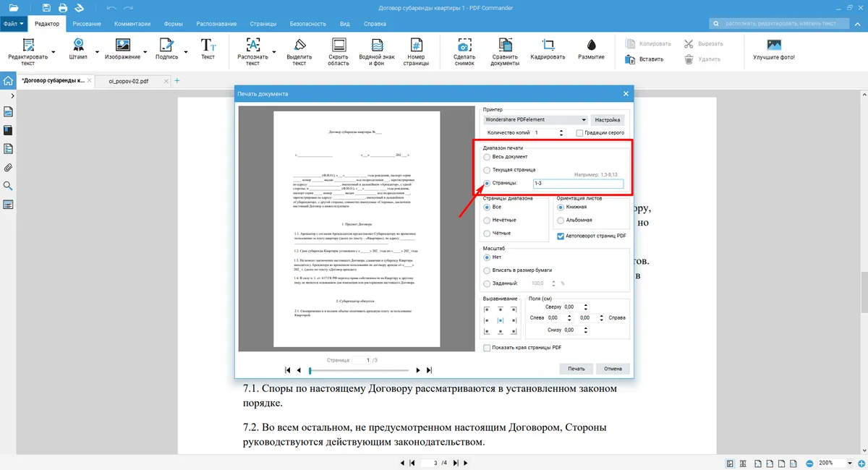Click the preview page slider

pos(359,370)
